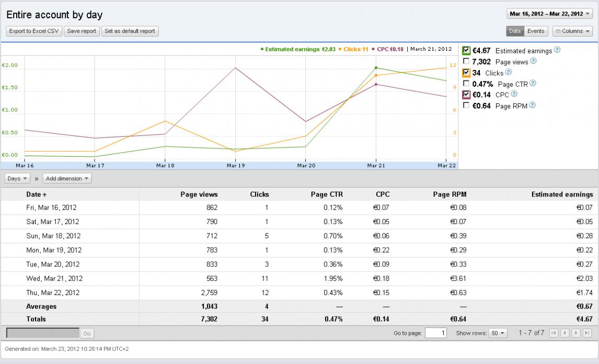Open help icon beside Page RPM

(532, 105)
